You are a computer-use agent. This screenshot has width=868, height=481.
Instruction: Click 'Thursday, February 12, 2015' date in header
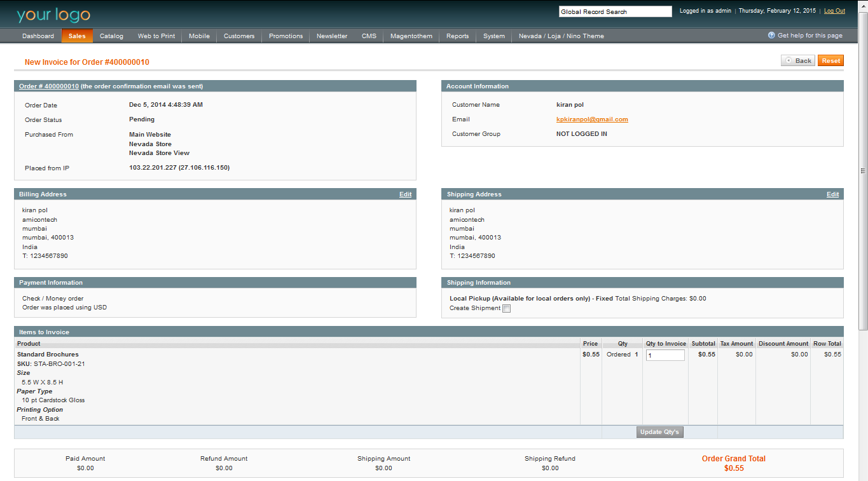(x=777, y=11)
